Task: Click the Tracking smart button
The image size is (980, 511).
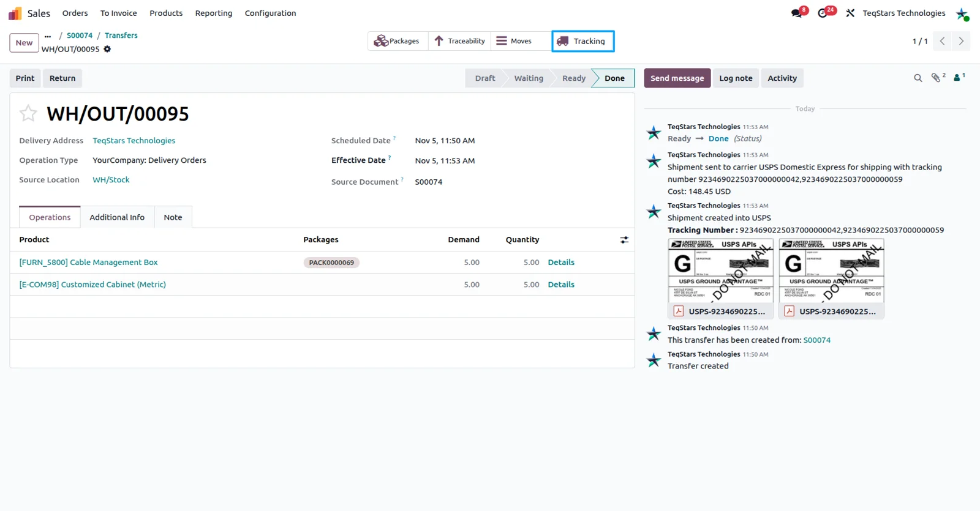Action: pyautogui.click(x=582, y=41)
